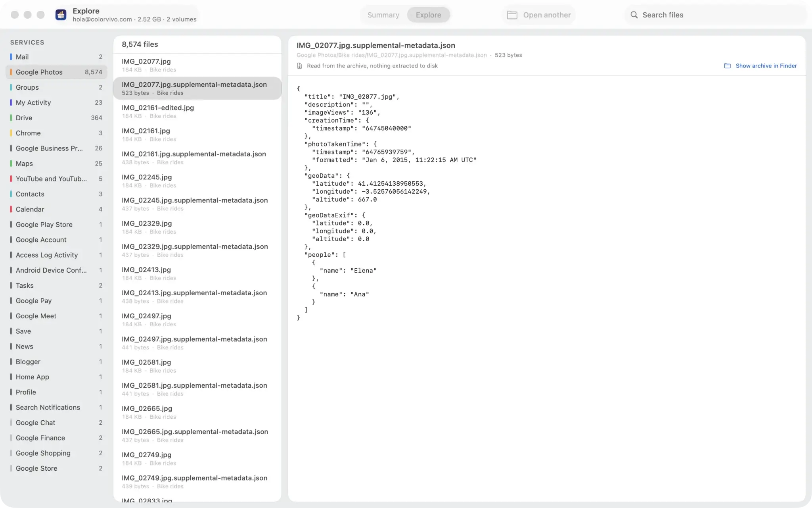Click the Open another button
The width and height of the screenshot is (812, 508).
click(x=538, y=15)
